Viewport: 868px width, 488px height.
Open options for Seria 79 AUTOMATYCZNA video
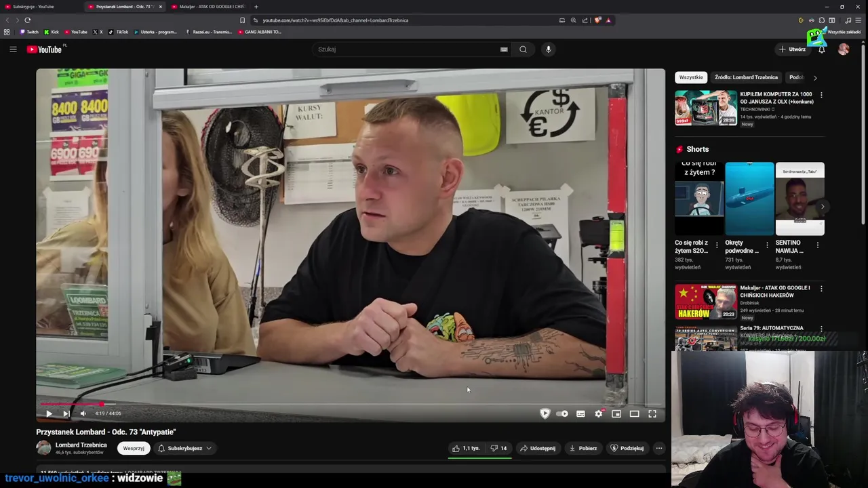tap(821, 329)
